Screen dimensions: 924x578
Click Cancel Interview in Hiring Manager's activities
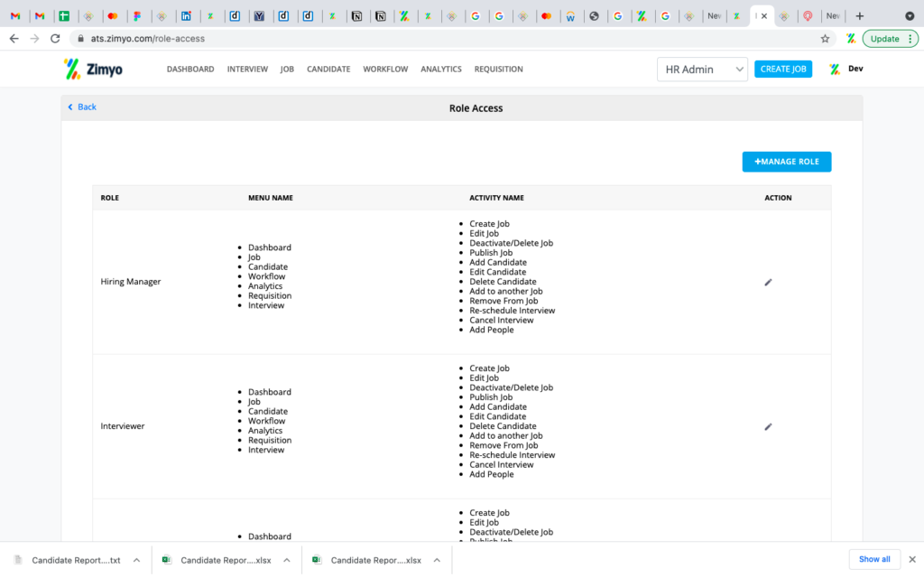click(x=501, y=320)
